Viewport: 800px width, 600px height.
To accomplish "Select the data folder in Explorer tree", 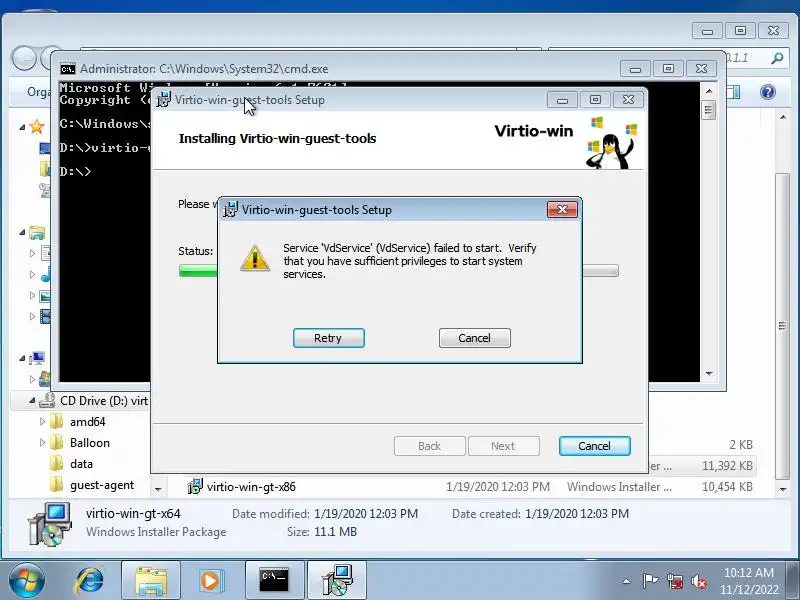I will pos(81,464).
